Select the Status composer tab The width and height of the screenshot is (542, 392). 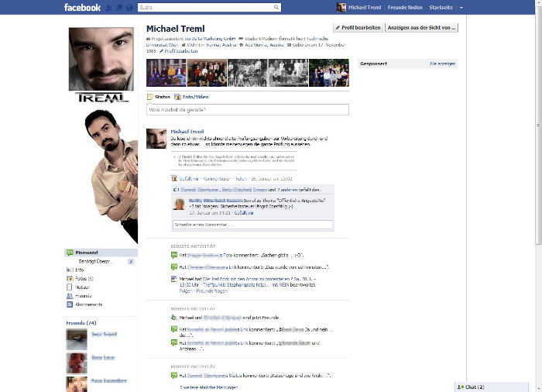[x=159, y=97]
